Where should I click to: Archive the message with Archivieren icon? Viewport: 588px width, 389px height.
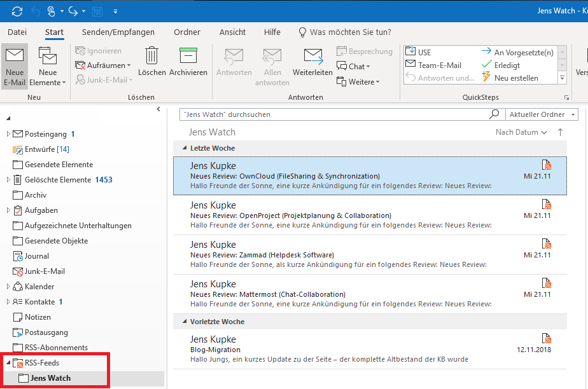coord(188,56)
